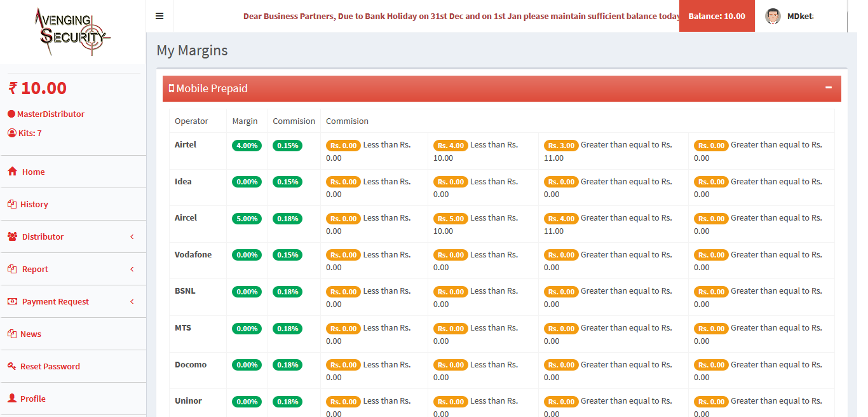Open the Profile page
The height and width of the screenshot is (417, 868).
point(73,399)
